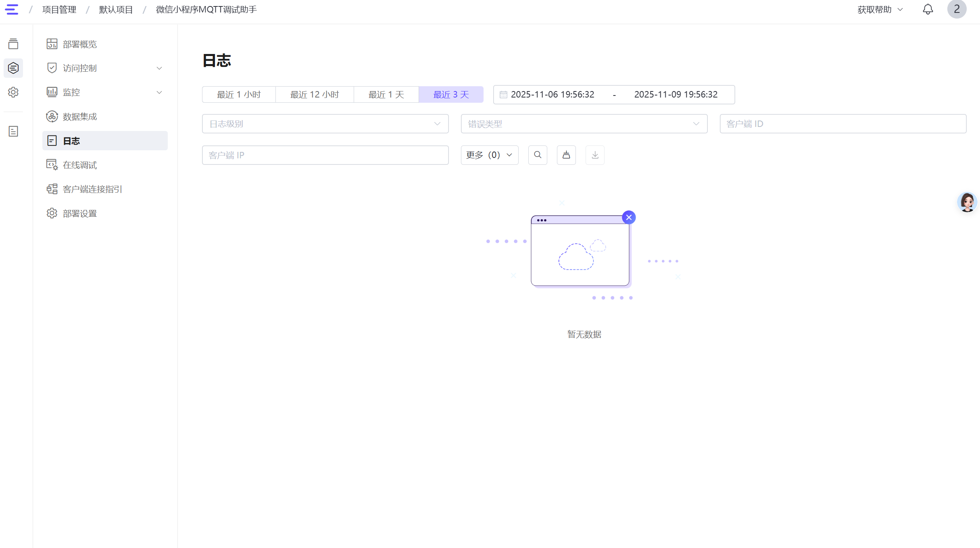Viewport: 980px width, 548px height.
Task: Click the download logs icon
Action: (x=595, y=155)
